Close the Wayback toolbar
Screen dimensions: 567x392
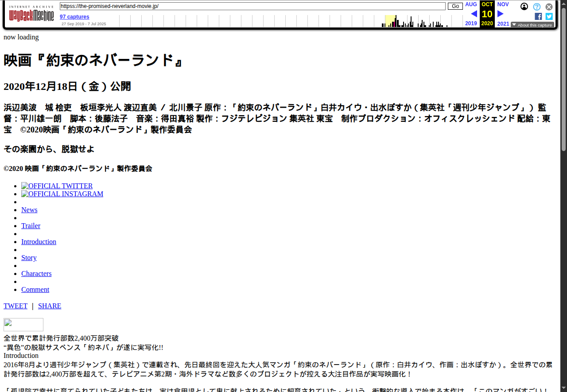549,7
